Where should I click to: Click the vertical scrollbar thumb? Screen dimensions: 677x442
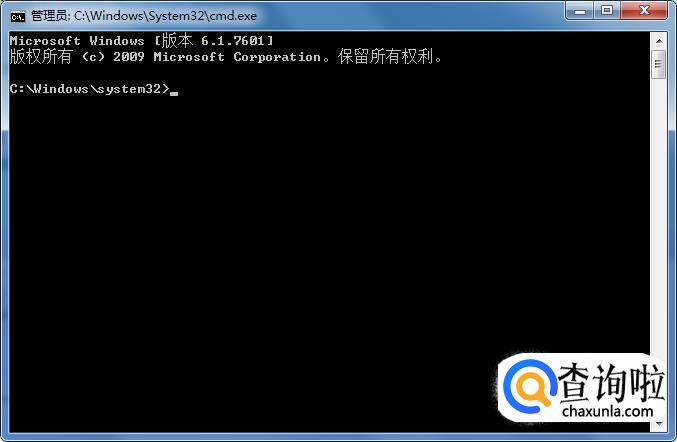[x=659, y=64]
